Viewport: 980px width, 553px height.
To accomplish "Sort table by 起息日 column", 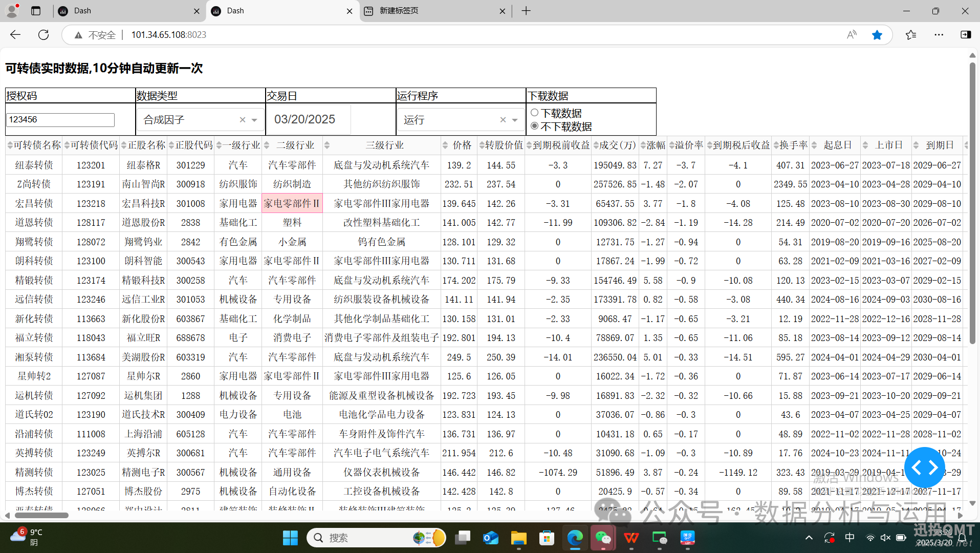I will coord(814,146).
